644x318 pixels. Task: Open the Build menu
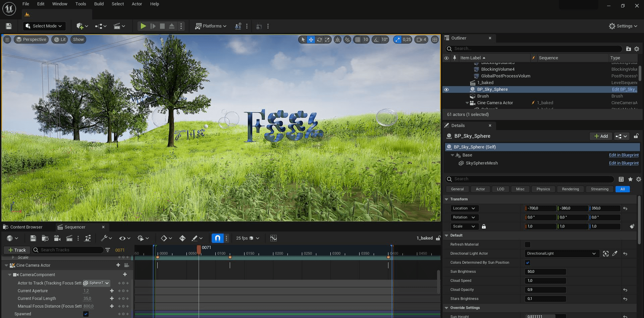[x=99, y=4]
